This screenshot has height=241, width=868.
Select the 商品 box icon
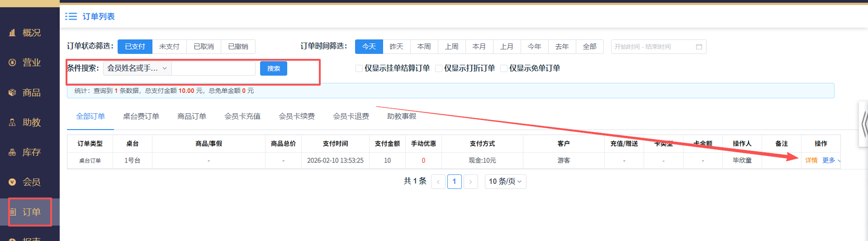click(x=12, y=92)
